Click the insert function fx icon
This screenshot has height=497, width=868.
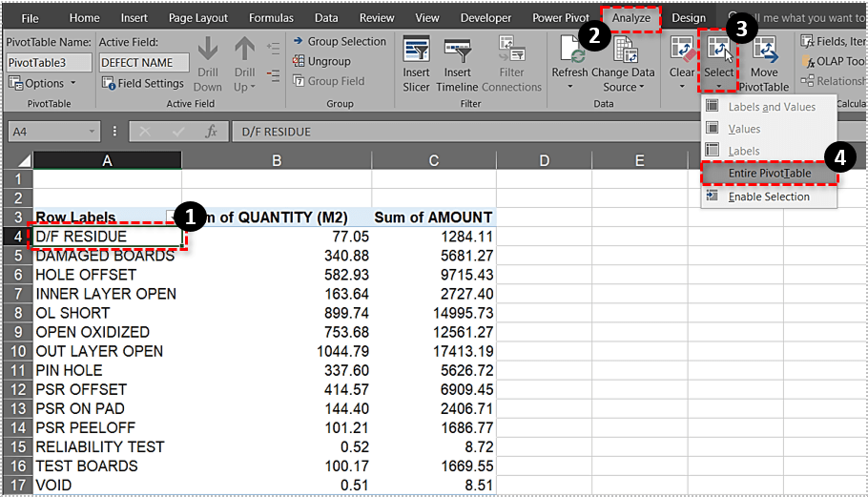coord(212,132)
